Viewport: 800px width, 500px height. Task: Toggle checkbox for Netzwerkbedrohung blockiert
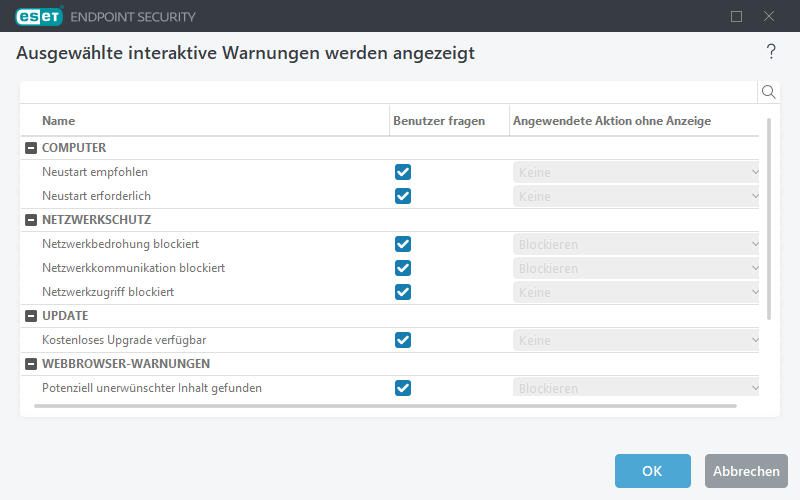click(x=403, y=244)
